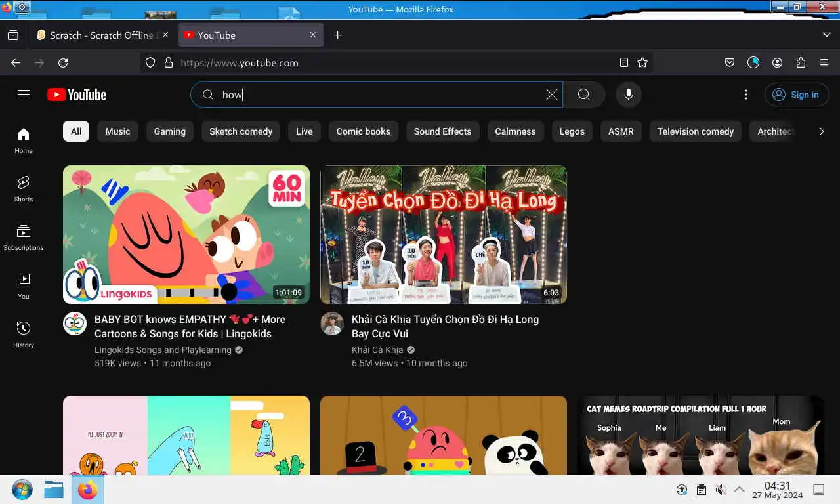Click the Sign in button

(797, 94)
